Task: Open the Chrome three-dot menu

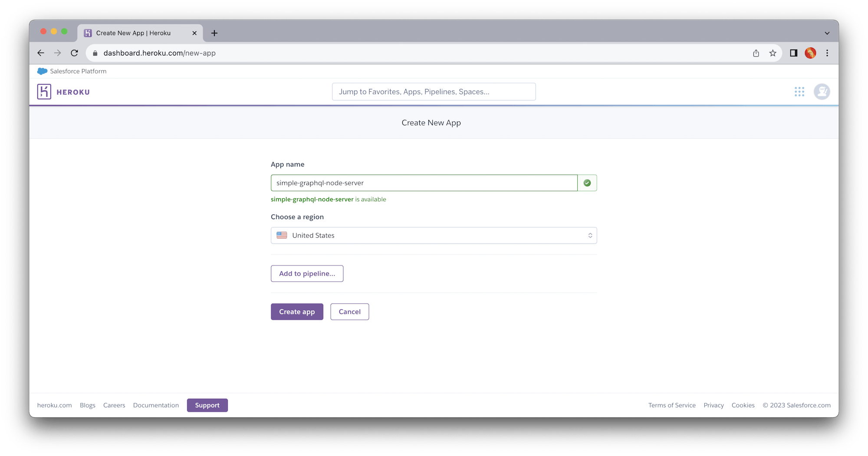Action: coord(827,53)
